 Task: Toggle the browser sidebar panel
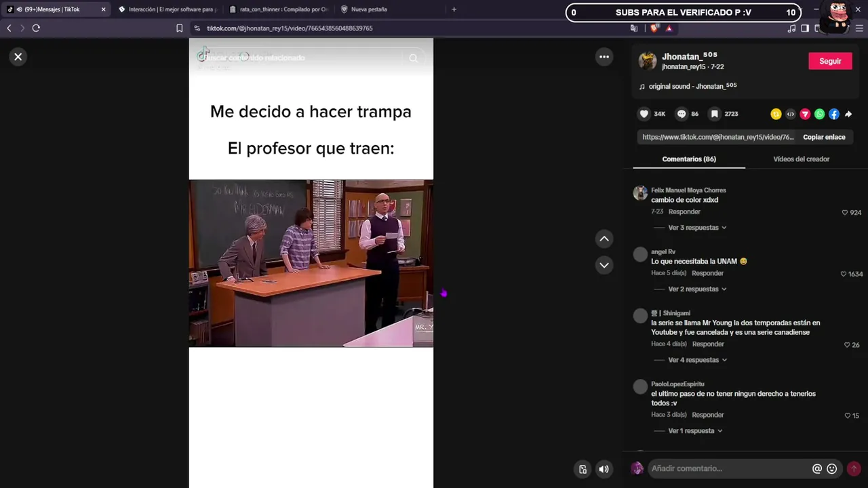coord(805,28)
